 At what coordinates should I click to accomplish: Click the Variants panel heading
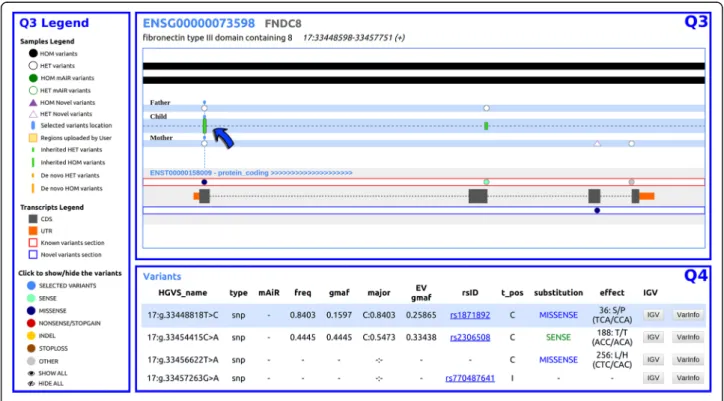click(162, 276)
